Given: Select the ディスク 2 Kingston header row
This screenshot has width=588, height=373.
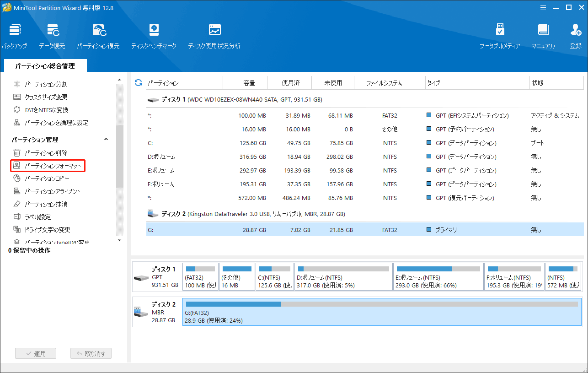Looking at the screenshot, I should [x=365, y=214].
